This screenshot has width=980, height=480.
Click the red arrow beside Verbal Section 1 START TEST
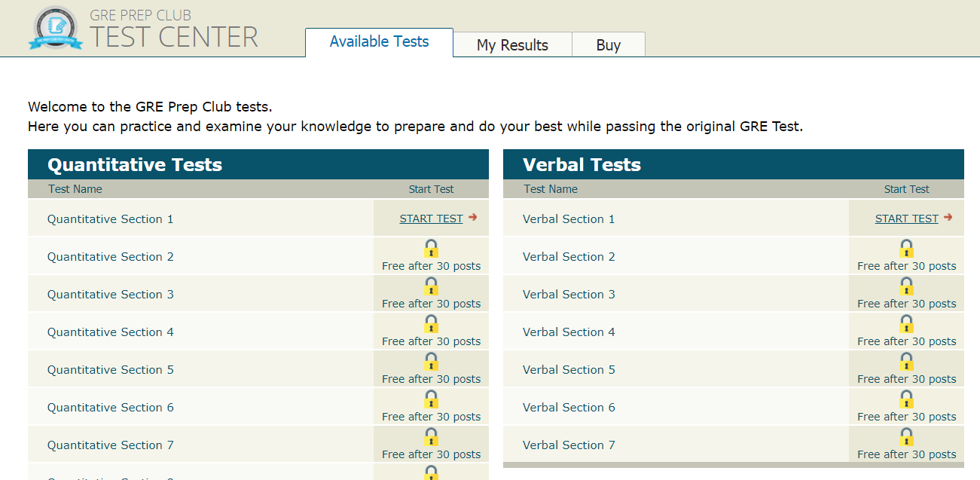click(948, 217)
